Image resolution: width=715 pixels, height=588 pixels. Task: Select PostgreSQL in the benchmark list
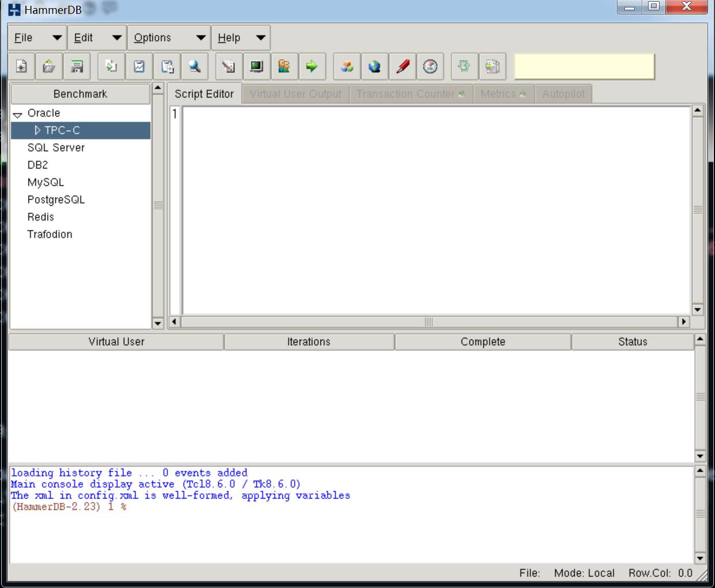click(56, 200)
